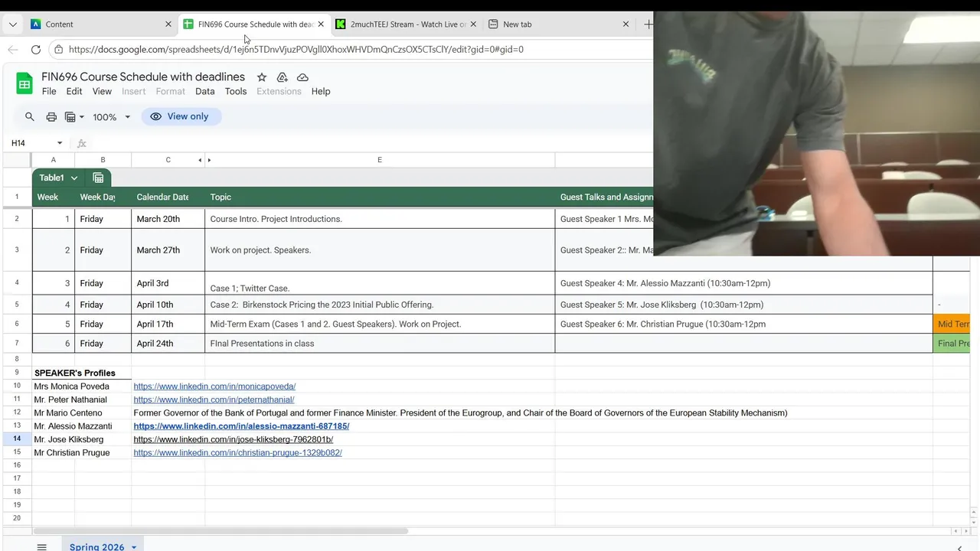The image size is (980, 551).
Task: Open the filter views icon
Action: (73, 117)
